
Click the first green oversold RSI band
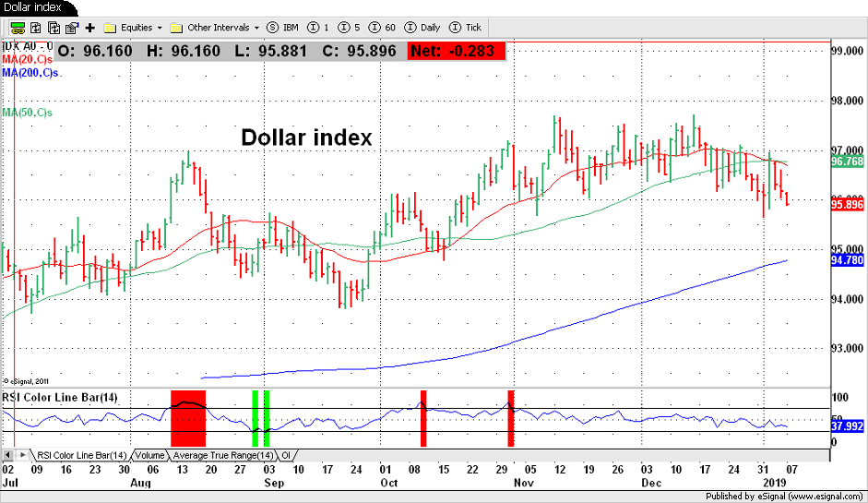click(256, 418)
